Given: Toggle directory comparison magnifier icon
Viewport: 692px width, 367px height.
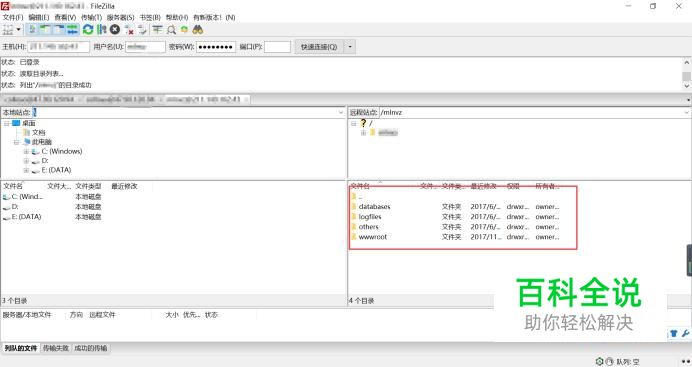Looking at the screenshot, I should click(171, 30).
